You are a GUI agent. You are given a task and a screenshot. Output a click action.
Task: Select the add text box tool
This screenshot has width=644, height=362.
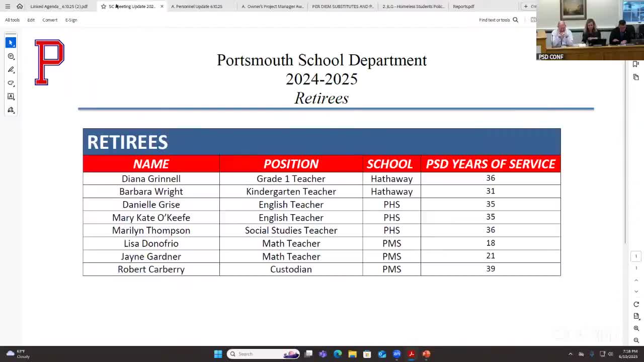(11, 97)
